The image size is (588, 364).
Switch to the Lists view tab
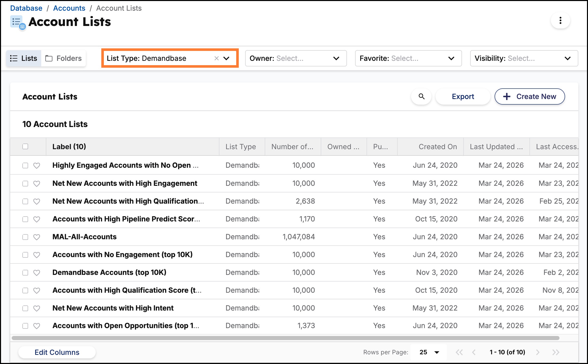(24, 58)
